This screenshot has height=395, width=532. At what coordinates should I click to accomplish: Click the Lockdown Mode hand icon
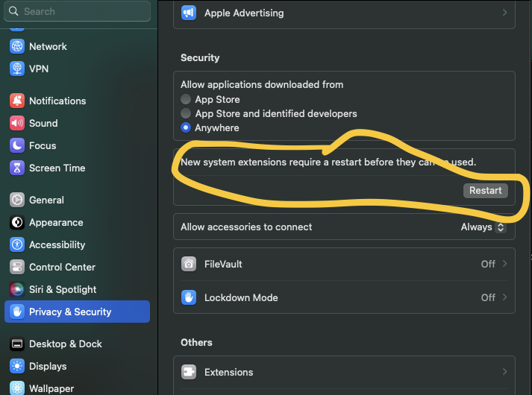[190, 297]
